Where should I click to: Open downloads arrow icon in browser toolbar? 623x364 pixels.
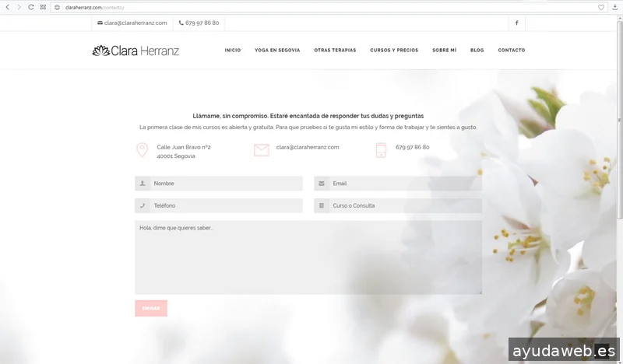click(615, 7)
